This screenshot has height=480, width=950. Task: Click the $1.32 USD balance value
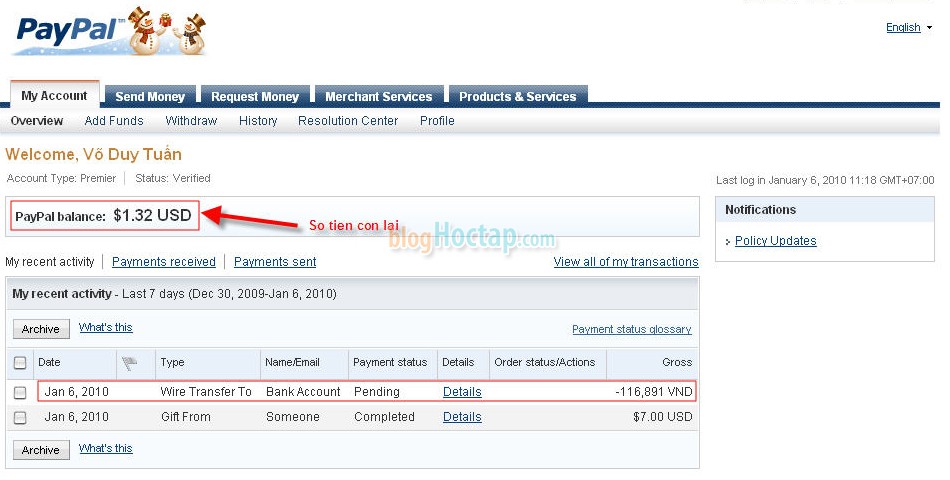(152, 215)
